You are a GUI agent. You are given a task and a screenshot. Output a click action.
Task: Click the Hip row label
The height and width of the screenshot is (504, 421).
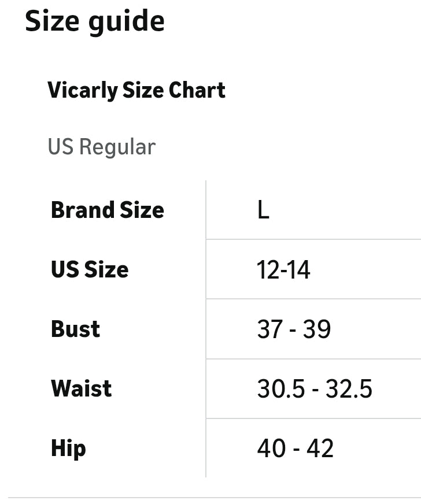point(68,449)
